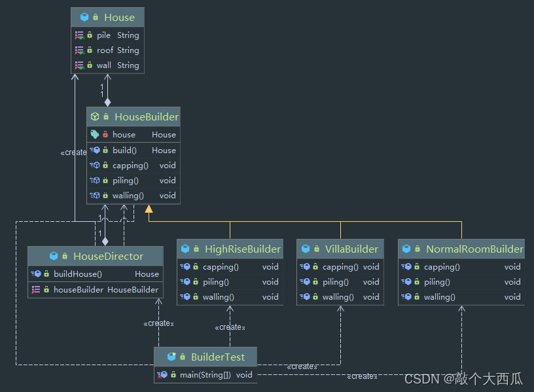The height and width of the screenshot is (392, 534).
Task: Click the roof field name in House
Action: [x=105, y=50]
